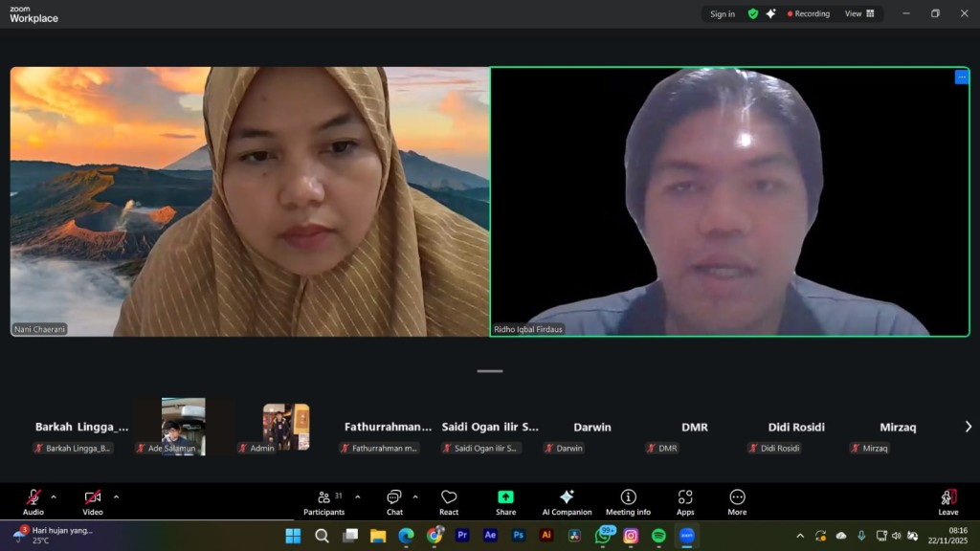980x551 pixels.
Task: Unmute the microphone Audio toggle
Action: (x=34, y=499)
